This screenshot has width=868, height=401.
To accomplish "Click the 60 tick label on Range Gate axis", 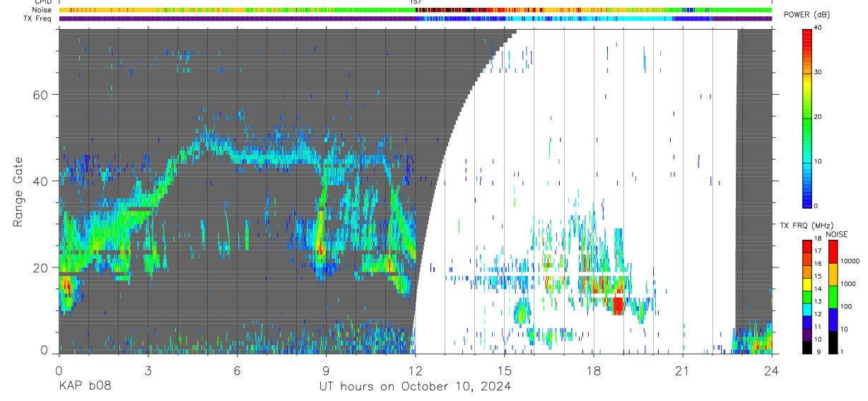I will (x=41, y=95).
